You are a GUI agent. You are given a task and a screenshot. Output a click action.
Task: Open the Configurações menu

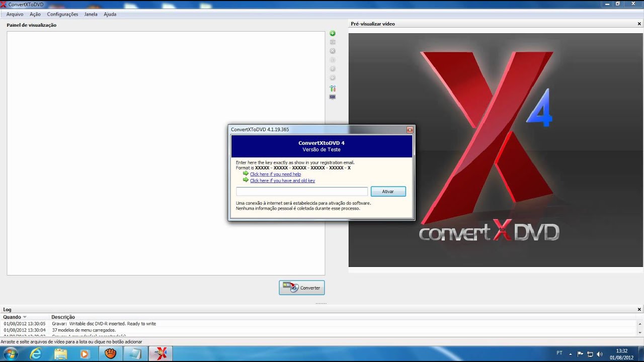62,14
